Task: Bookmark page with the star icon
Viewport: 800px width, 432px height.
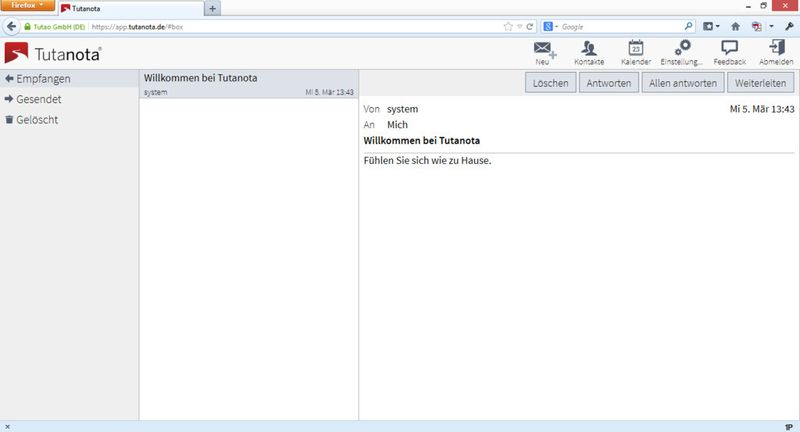Action: [508, 27]
